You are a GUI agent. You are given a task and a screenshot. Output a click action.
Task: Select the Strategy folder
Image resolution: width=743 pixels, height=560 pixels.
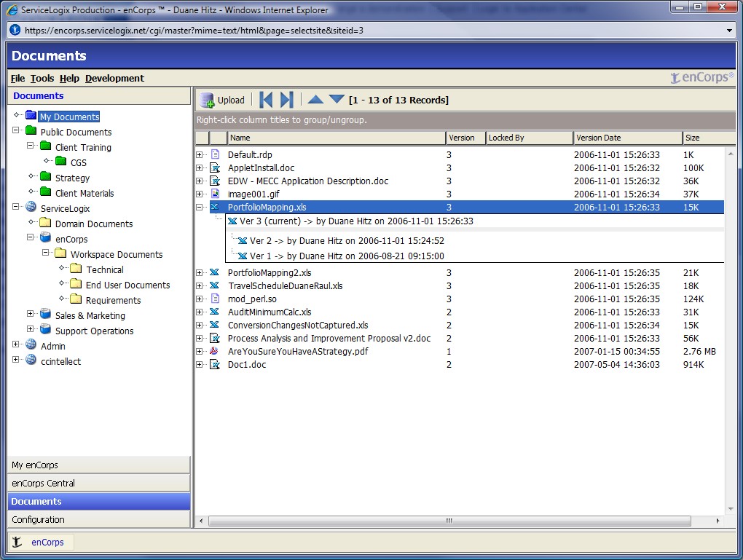coord(72,178)
